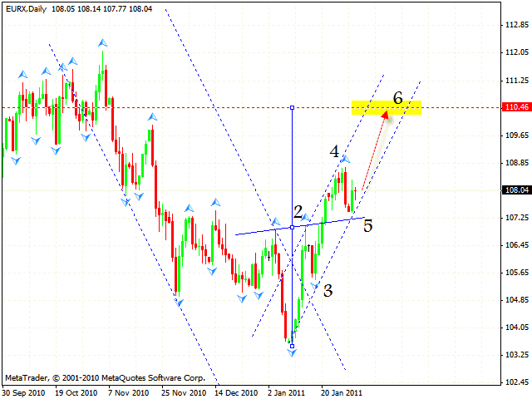Click the 106.45 price axis label
532x399 pixels.
click(x=517, y=245)
